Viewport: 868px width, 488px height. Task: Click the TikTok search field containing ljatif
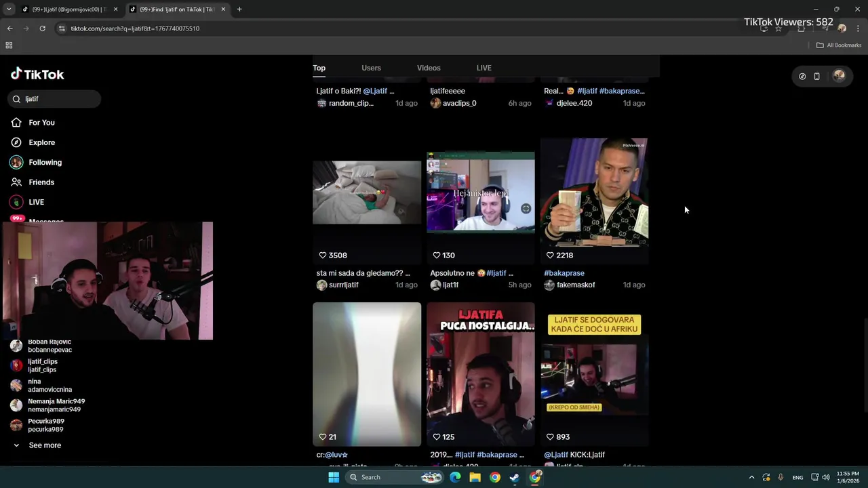[x=55, y=99]
